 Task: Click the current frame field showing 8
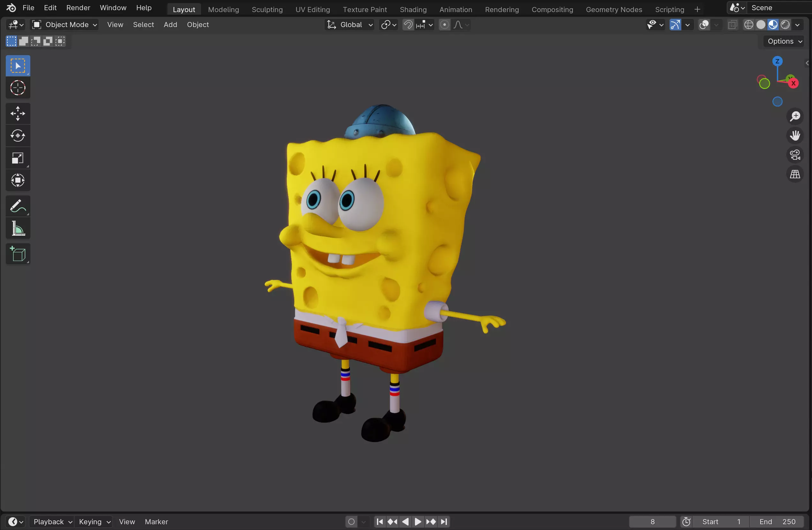point(652,521)
